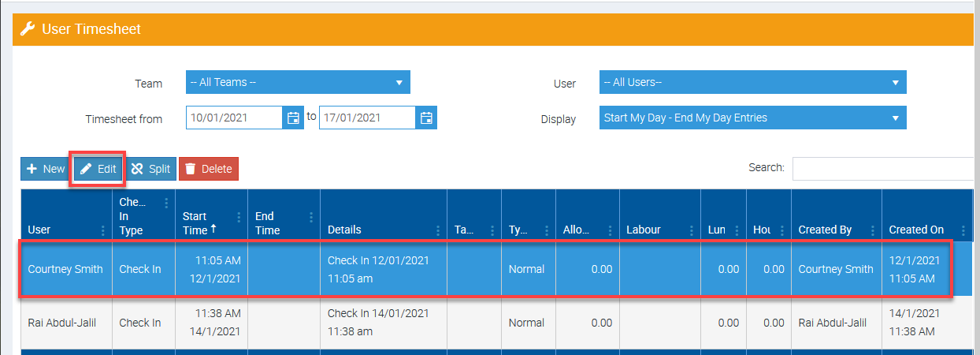Open the Labour column options menu
980x355 pixels.
click(x=691, y=230)
